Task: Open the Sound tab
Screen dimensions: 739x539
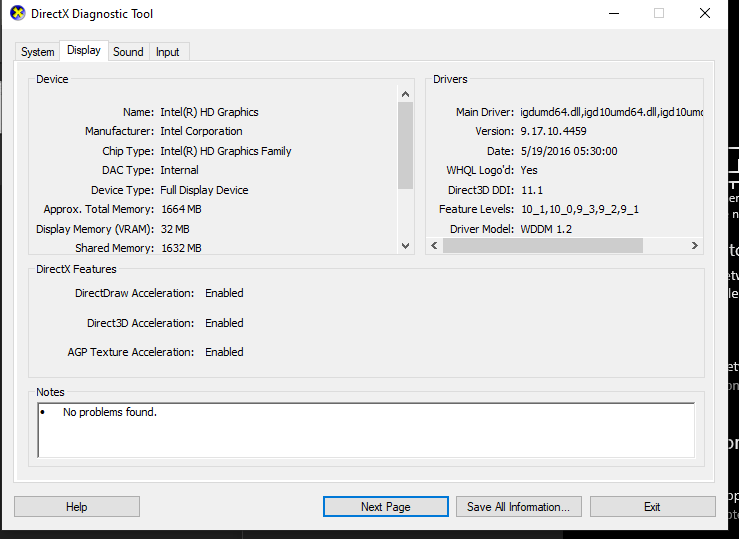Action: point(128,52)
